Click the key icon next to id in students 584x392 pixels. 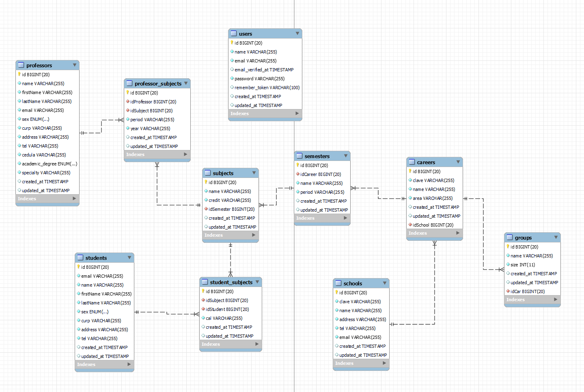pyautogui.click(x=79, y=267)
